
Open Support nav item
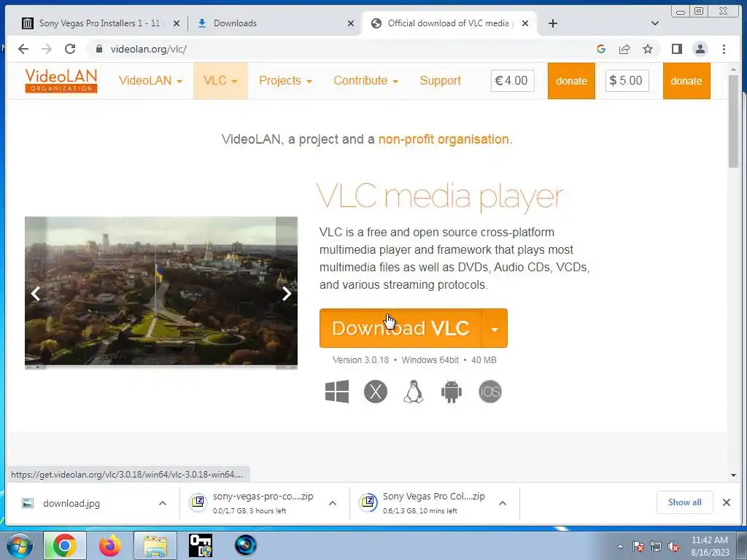440,80
